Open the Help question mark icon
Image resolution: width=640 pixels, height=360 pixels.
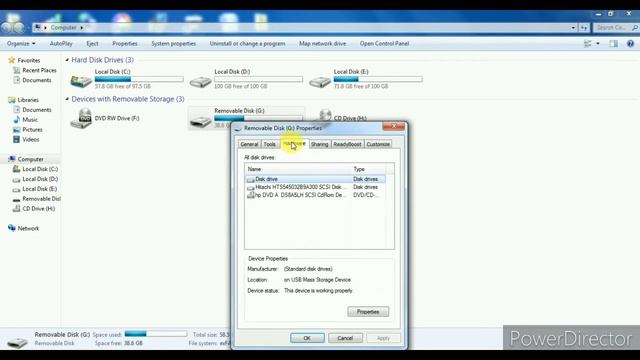[x=630, y=44]
